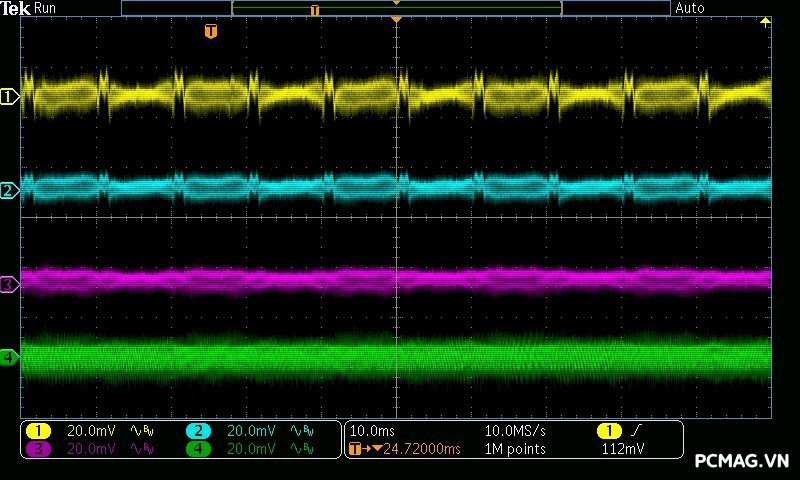Screen dimensions: 800x480
Task: Click the rising edge trigger slope icon
Action: pyautogui.click(x=634, y=431)
